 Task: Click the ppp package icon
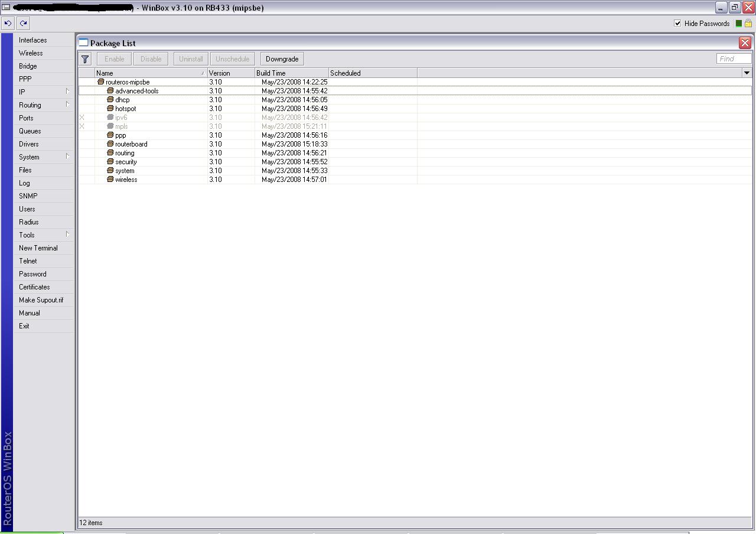point(110,135)
